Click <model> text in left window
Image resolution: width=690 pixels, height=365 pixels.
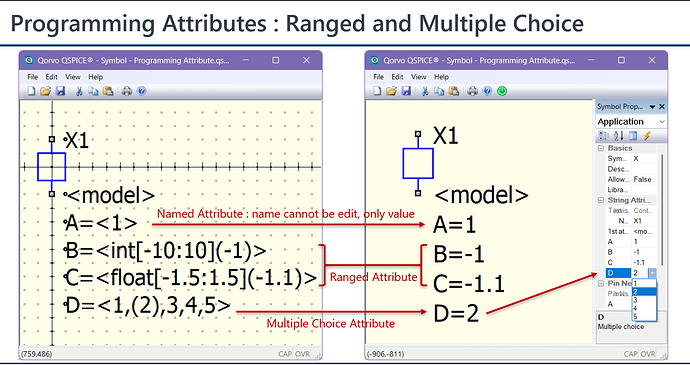110,195
